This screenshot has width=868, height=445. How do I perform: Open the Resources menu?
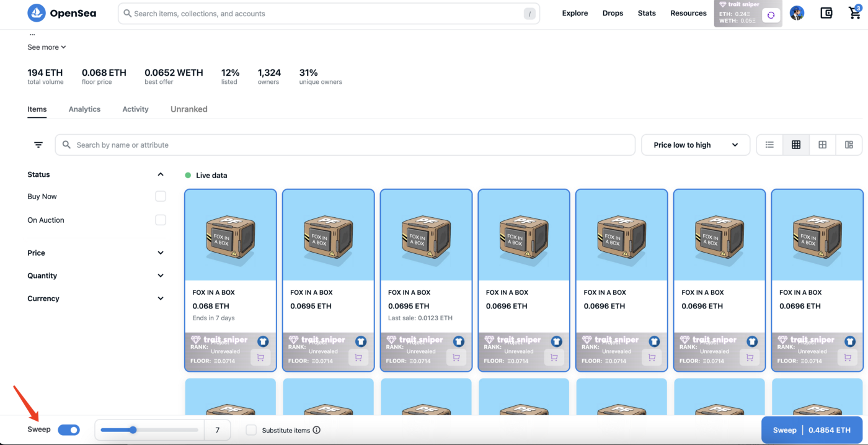tap(688, 13)
